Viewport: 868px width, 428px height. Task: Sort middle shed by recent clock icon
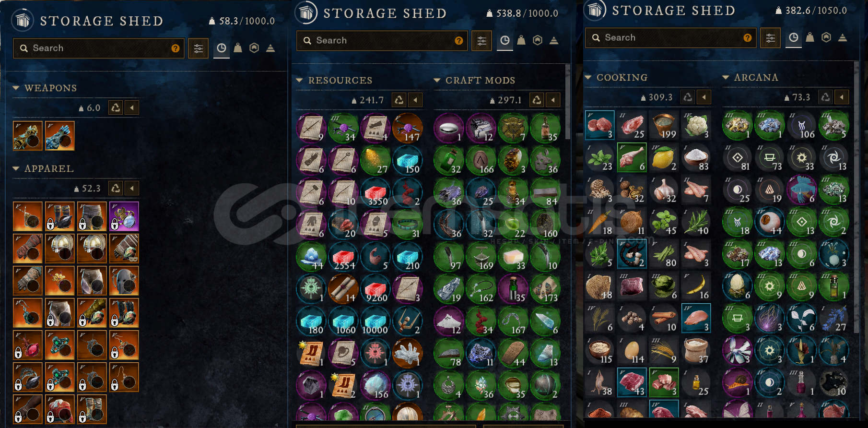click(505, 41)
